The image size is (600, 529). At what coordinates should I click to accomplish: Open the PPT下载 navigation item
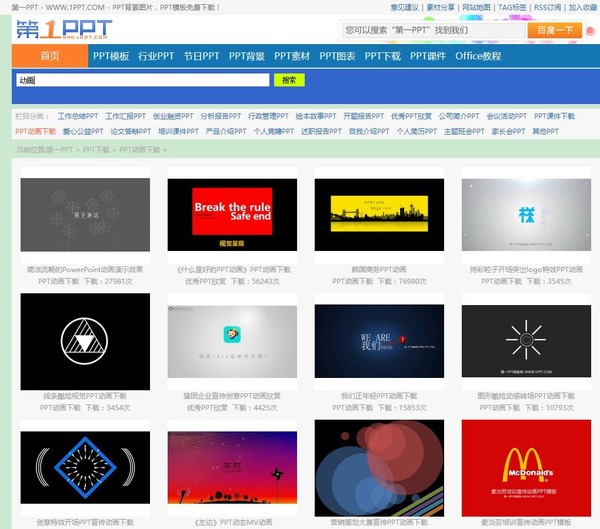(x=383, y=56)
